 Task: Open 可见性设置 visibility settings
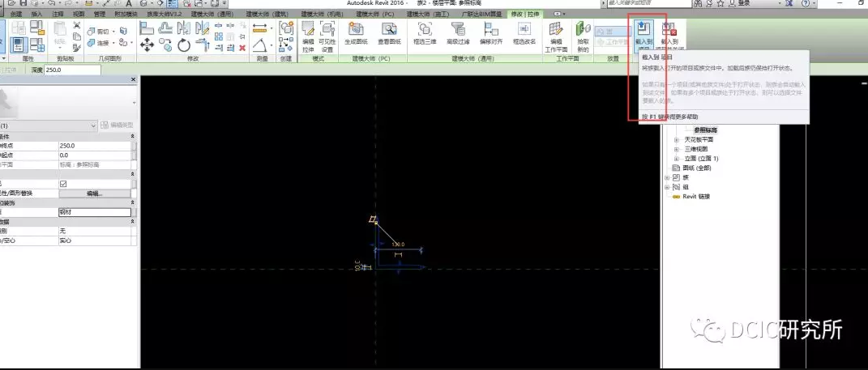327,36
